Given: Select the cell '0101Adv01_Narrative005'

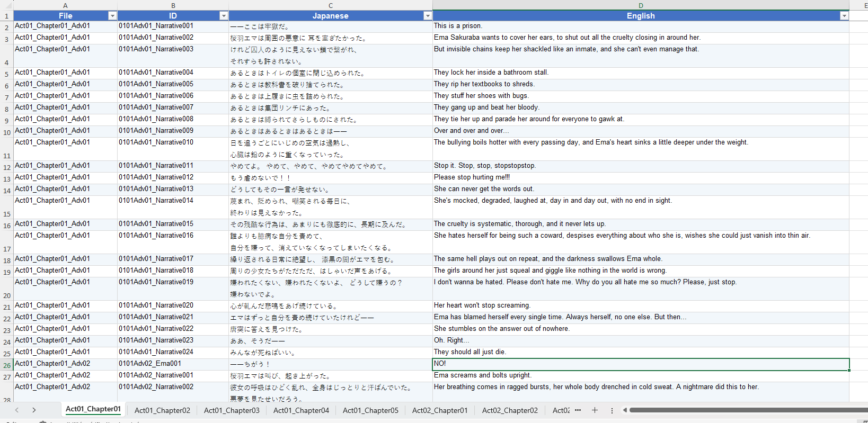Looking at the screenshot, I should pyautogui.click(x=173, y=84).
